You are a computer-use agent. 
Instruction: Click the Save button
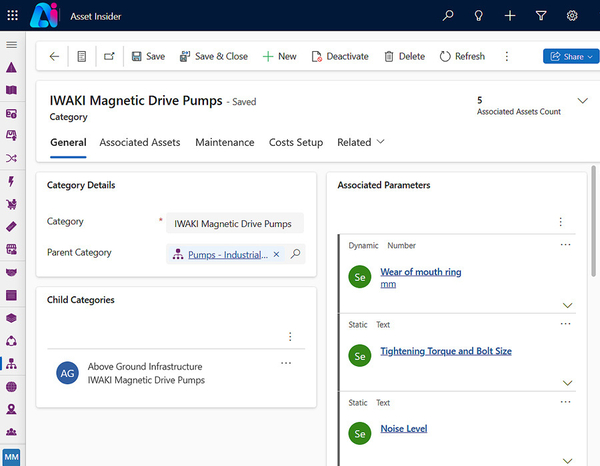(148, 57)
